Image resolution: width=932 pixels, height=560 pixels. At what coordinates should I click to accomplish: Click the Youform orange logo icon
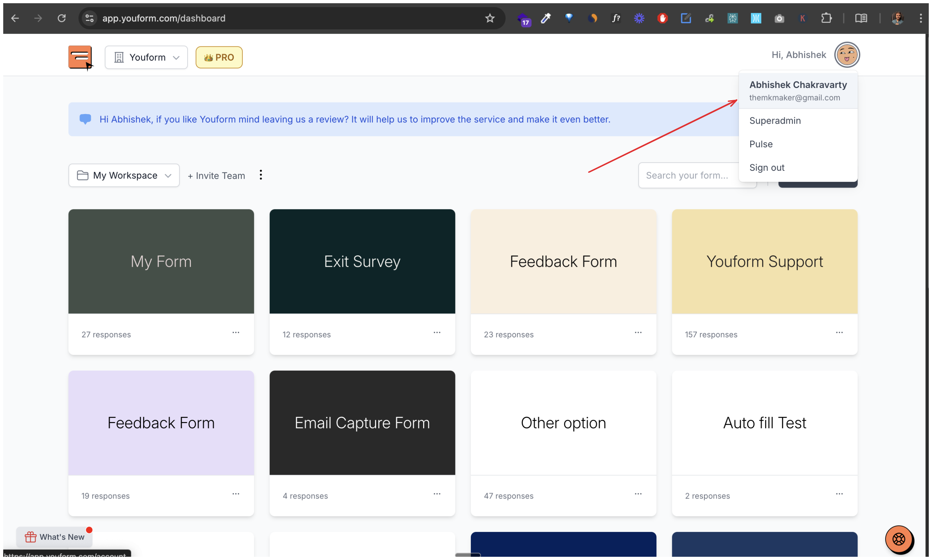coord(80,57)
